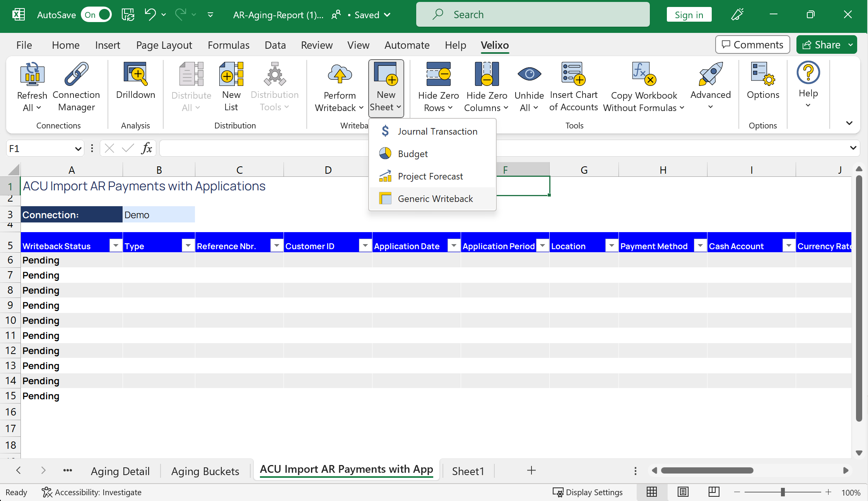
Task: Click the zoom slider handle
Action: (x=783, y=492)
